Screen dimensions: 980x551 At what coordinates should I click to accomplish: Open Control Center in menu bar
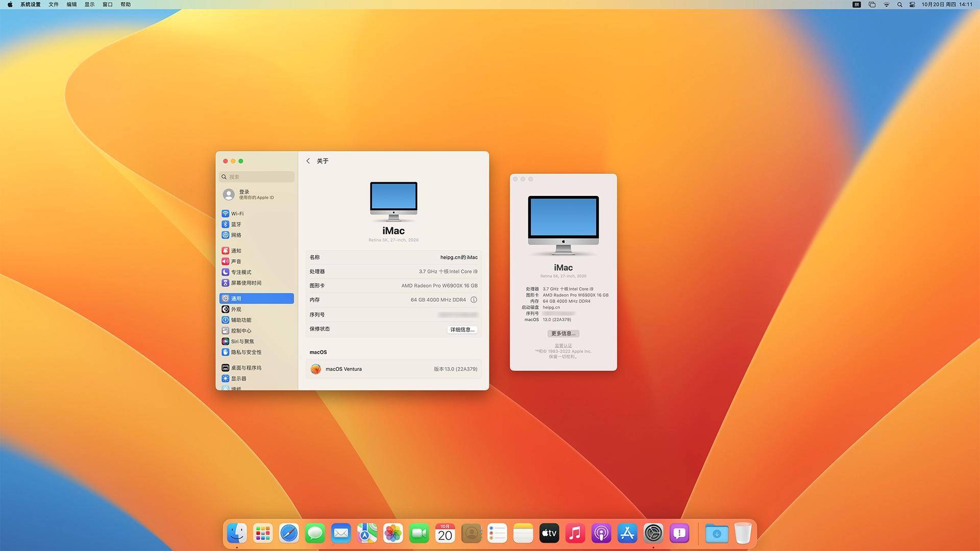912,5
